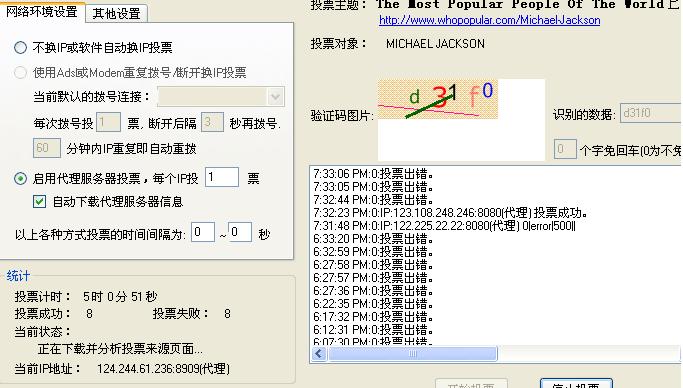The width and height of the screenshot is (683, 388).
Task: Click the log's horizontal scrollbar left arrow
Action: tap(319, 354)
